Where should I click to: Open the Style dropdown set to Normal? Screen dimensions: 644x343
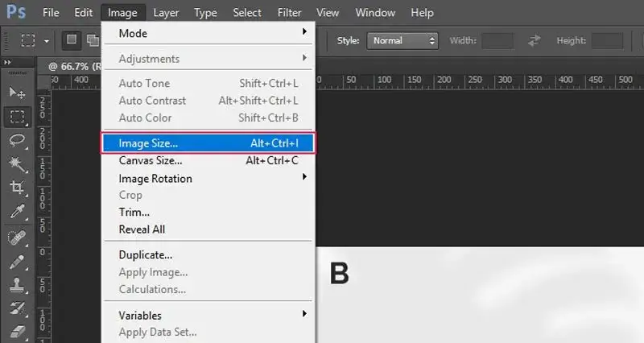pyautogui.click(x=402, y=40)
